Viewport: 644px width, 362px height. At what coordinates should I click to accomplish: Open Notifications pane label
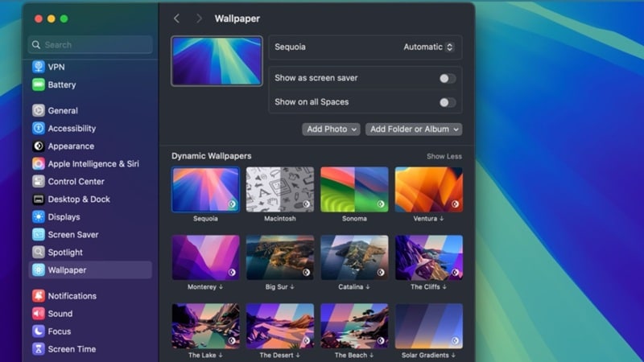coord(72,295)
